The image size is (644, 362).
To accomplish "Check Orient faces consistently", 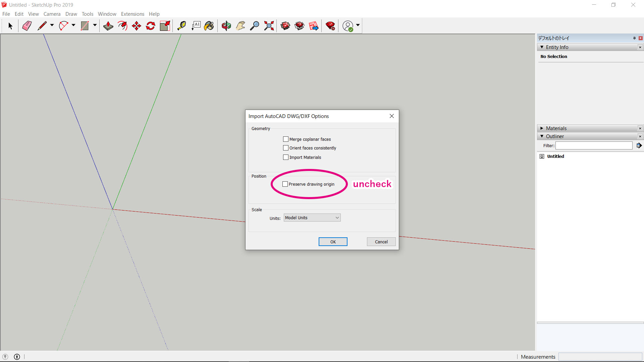I will [x=286, y=148].
